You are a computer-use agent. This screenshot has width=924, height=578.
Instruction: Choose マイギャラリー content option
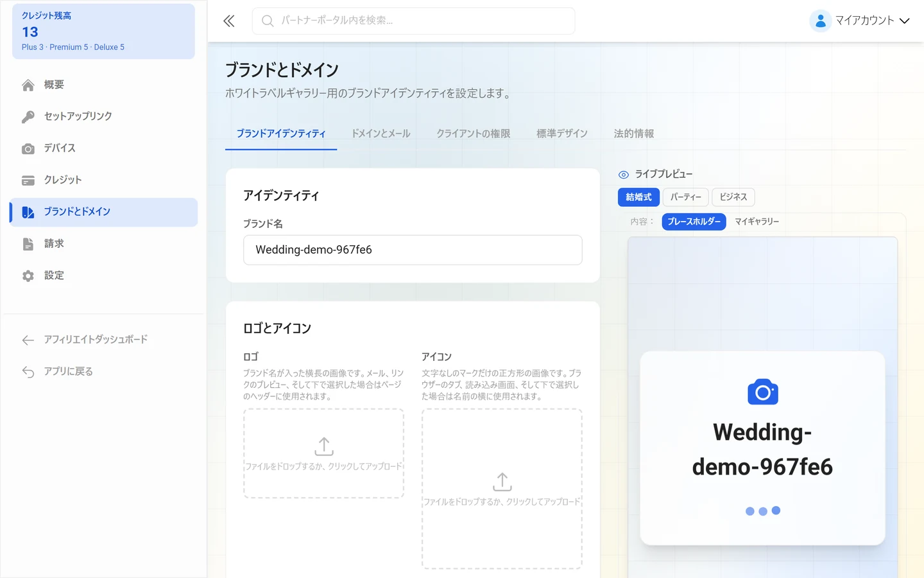757,222
